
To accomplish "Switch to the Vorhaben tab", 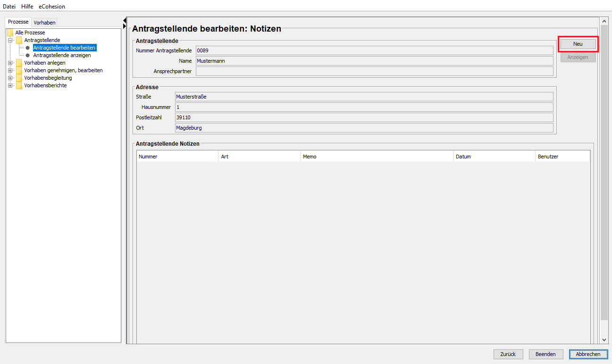I will tap(44, 23).
